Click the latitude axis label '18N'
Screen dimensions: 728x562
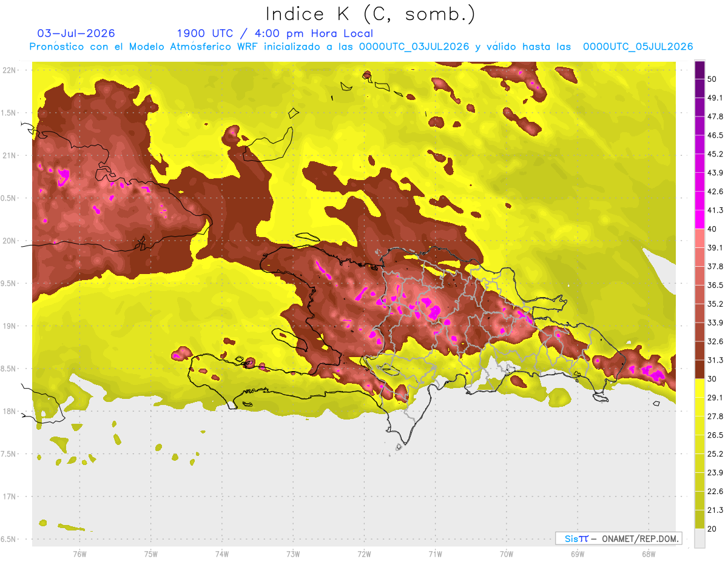pyautogui.click(x=9, y=411)
